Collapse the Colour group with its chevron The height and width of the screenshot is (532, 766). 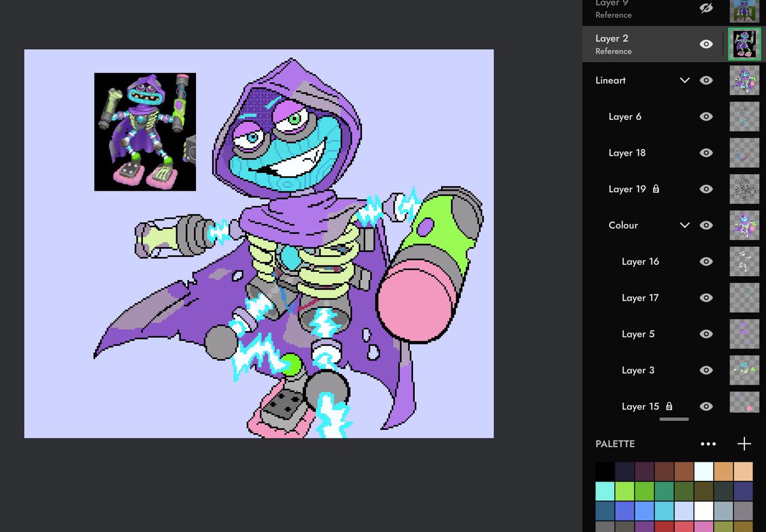pyautogui.click(x=684, y=225)
